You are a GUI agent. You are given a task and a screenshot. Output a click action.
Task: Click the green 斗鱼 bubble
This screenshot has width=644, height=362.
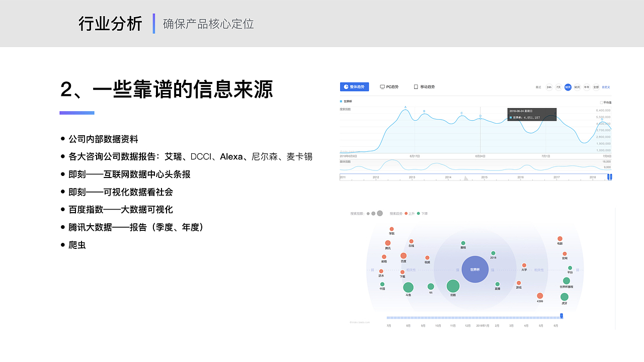[x=408, y=288]
